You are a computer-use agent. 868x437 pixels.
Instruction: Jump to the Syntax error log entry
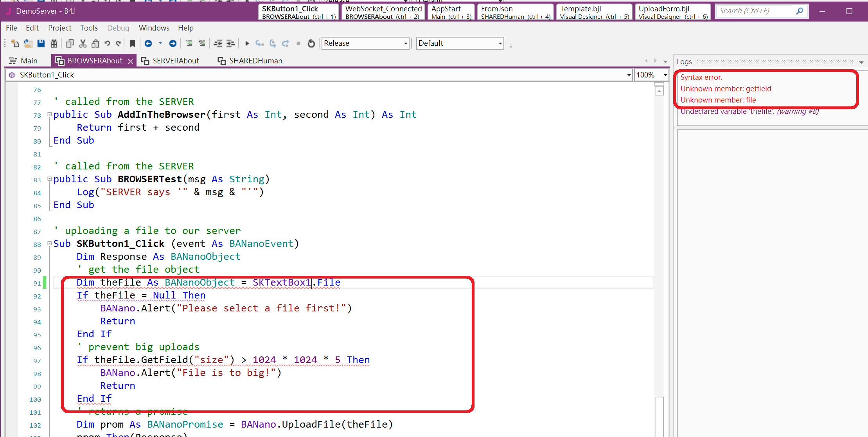pyautogui.click(x=701, y=77)
